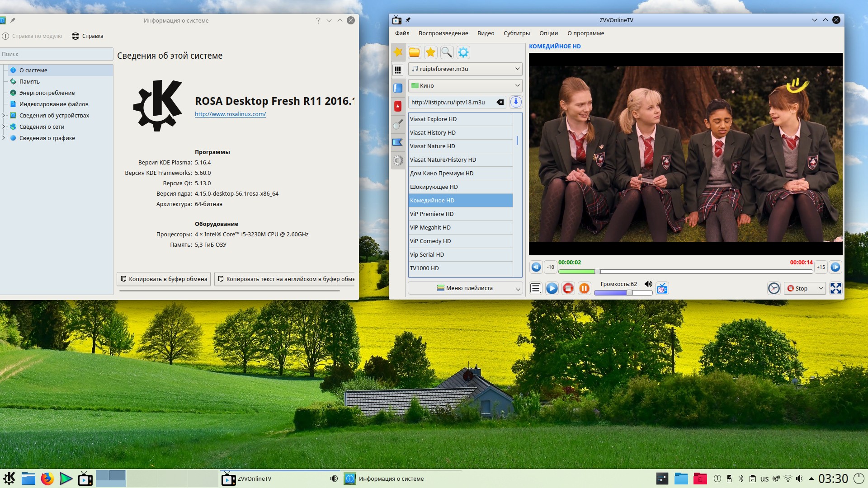Open the ruiptvforever.m3u playlist dropdown

coord(465,69)
